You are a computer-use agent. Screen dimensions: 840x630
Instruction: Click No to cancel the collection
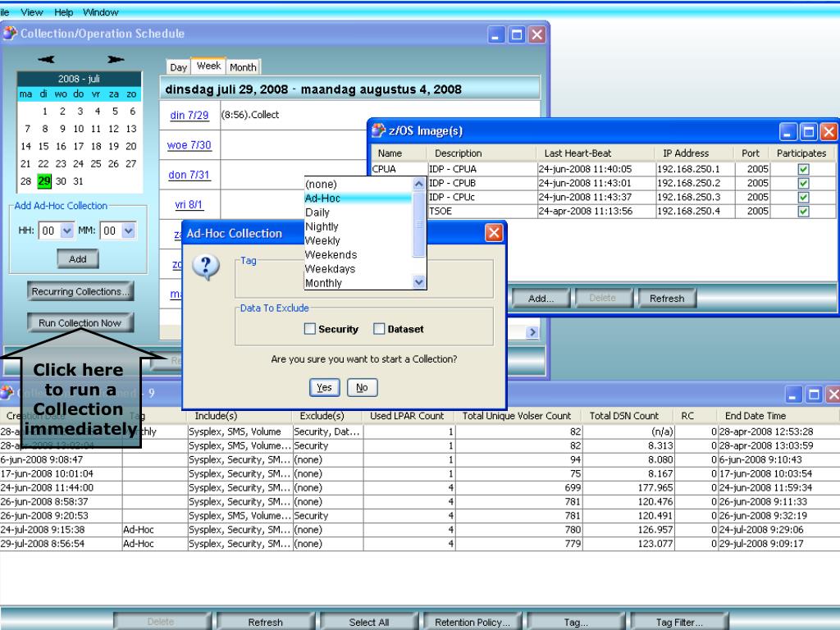[x=362, y=387]
